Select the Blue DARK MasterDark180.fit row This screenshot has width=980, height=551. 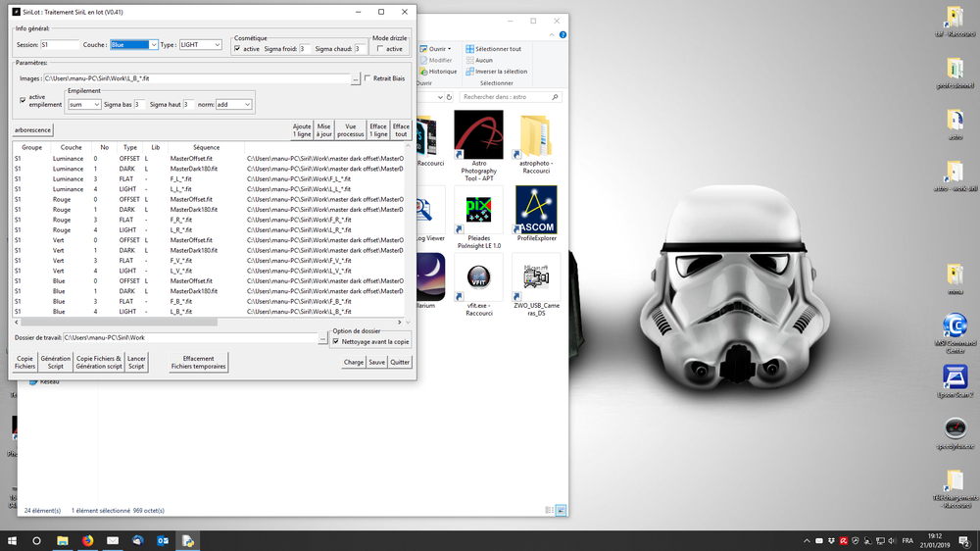point(209,291)
